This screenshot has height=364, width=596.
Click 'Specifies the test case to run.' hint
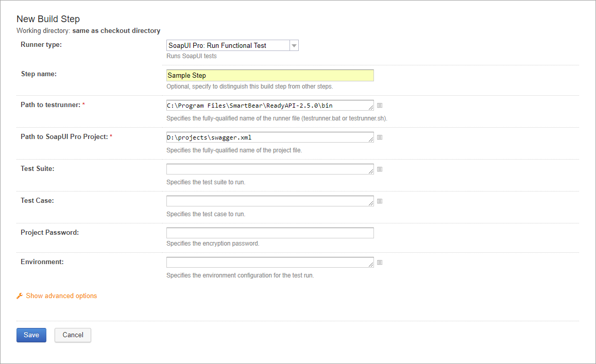pos(206,214)
